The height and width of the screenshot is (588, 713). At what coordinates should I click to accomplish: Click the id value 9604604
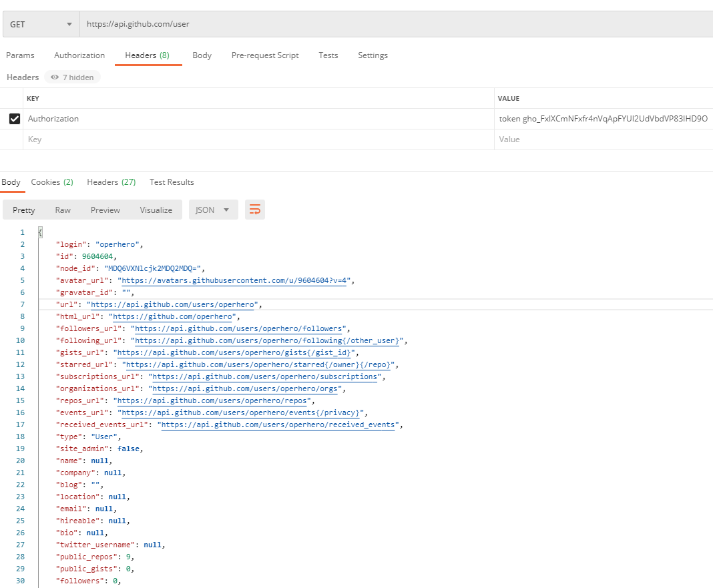tap(97, 256)
